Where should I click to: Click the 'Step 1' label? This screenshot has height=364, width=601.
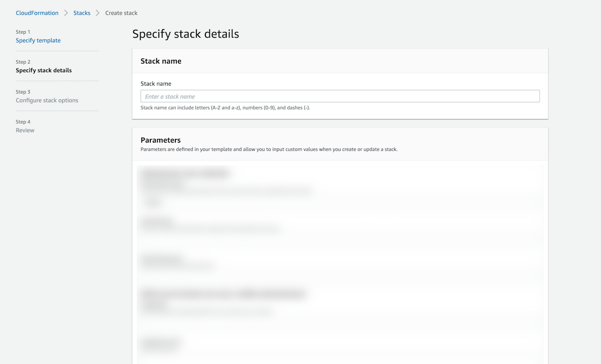click(23, 32)
